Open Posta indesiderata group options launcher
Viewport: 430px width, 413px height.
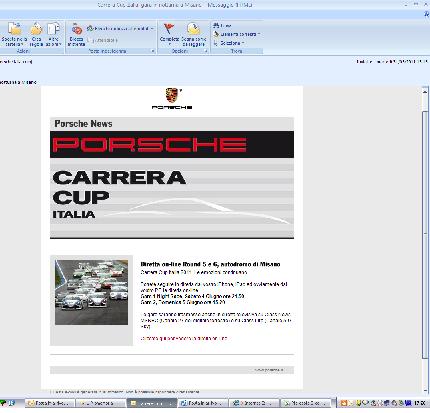(x=153, y=51)
